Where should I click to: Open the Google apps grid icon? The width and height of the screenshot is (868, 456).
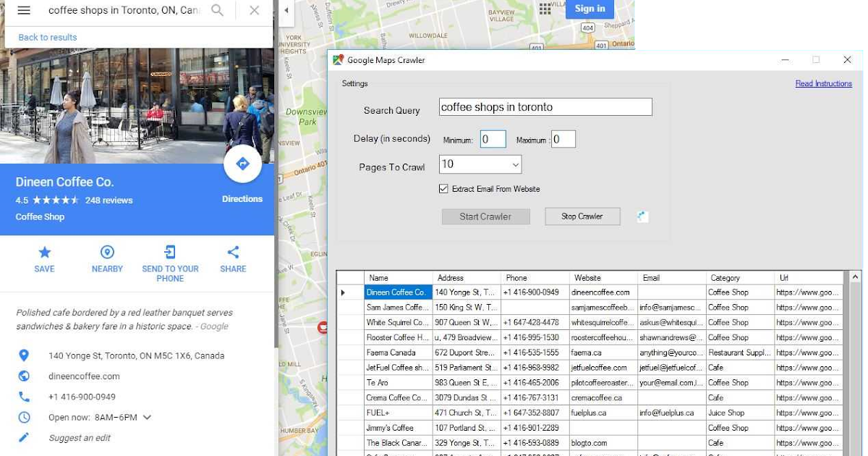[x=545, y=9]
